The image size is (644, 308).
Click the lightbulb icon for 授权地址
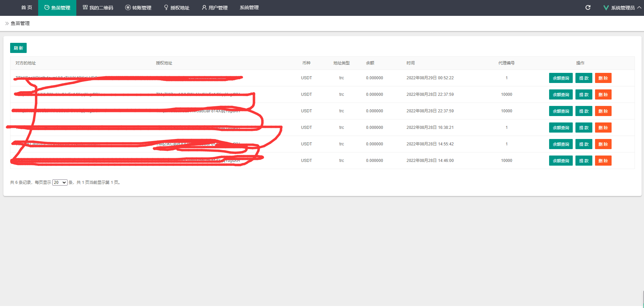(x=166, y=7)
